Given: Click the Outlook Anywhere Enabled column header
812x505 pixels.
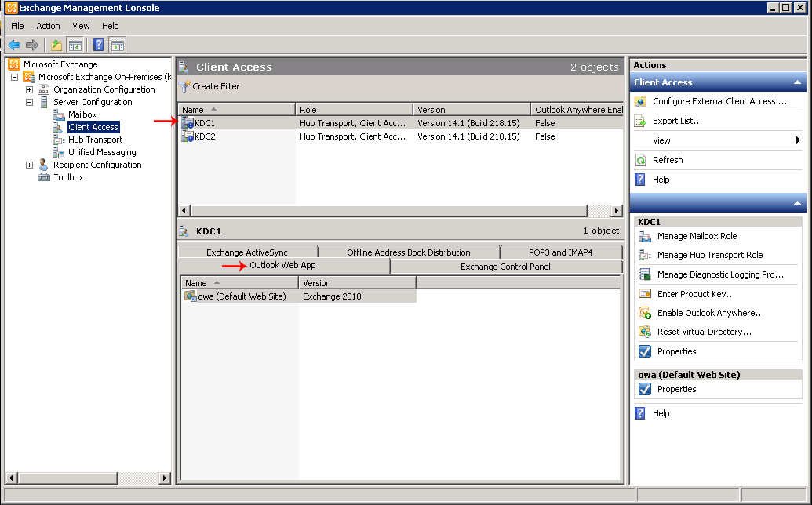Looking at the screenshot, I should pyautogui.click(x=577, y=110).
